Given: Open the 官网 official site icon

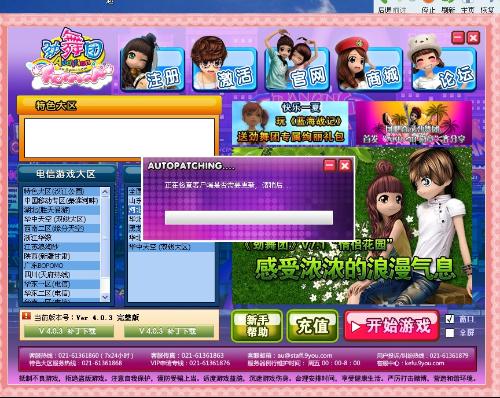Looking at the screenshot, I should (297, 62).
